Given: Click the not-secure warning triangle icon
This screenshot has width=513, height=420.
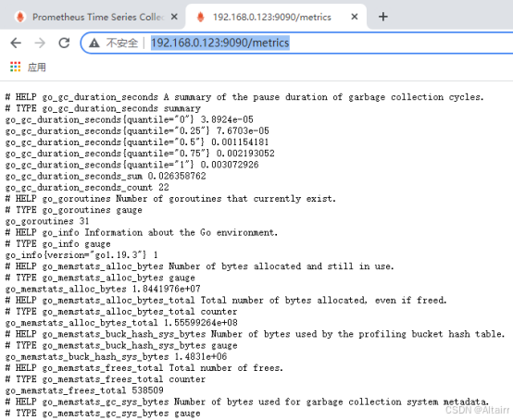Looking at the screenshot, I should click(94, 43).
